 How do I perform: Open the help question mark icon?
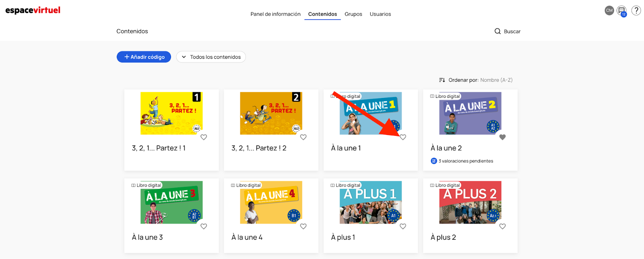636,10
